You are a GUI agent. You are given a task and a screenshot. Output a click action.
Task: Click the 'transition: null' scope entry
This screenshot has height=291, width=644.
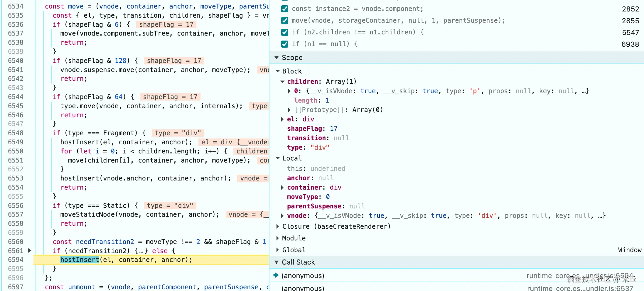tap(318, 138)
